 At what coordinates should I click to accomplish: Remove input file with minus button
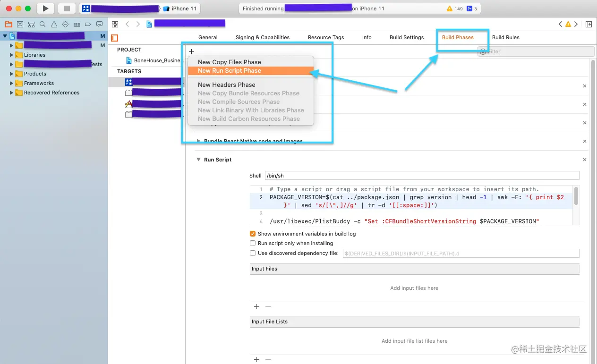coord(268,306)
